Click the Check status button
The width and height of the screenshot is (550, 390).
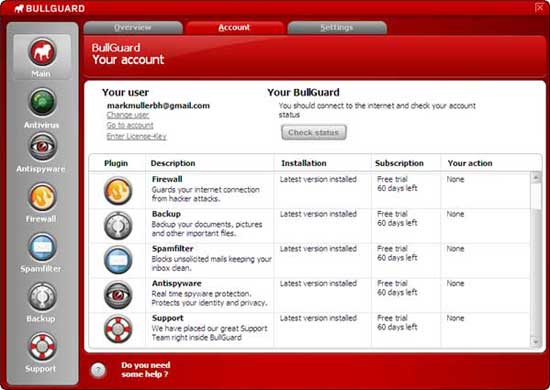pyautogui.click(x=314, y=133)
